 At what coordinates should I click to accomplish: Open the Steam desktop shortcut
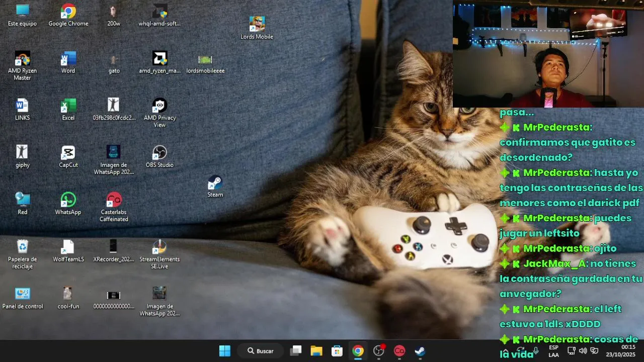pyautogui.click(x=215, y=187)
